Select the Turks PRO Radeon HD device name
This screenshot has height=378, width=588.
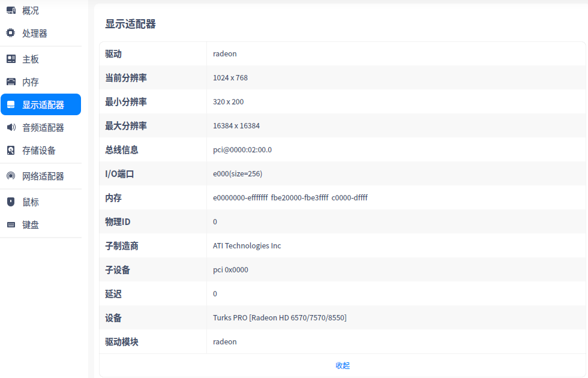click(x=280, y=317)
